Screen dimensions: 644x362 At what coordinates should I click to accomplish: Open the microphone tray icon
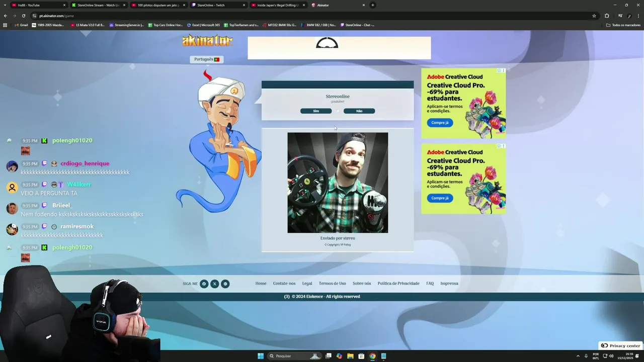(586, 356)
